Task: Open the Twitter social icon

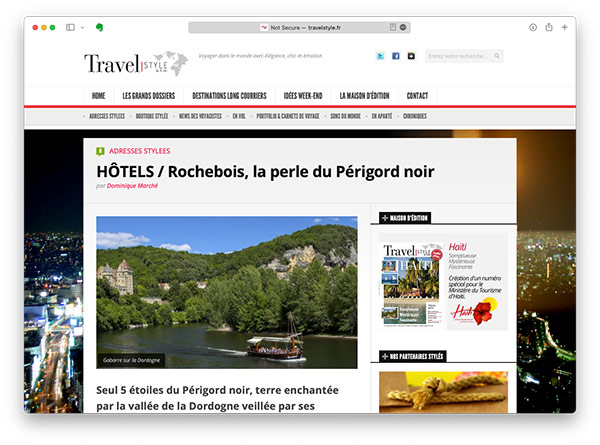Action: click(380, 56)
